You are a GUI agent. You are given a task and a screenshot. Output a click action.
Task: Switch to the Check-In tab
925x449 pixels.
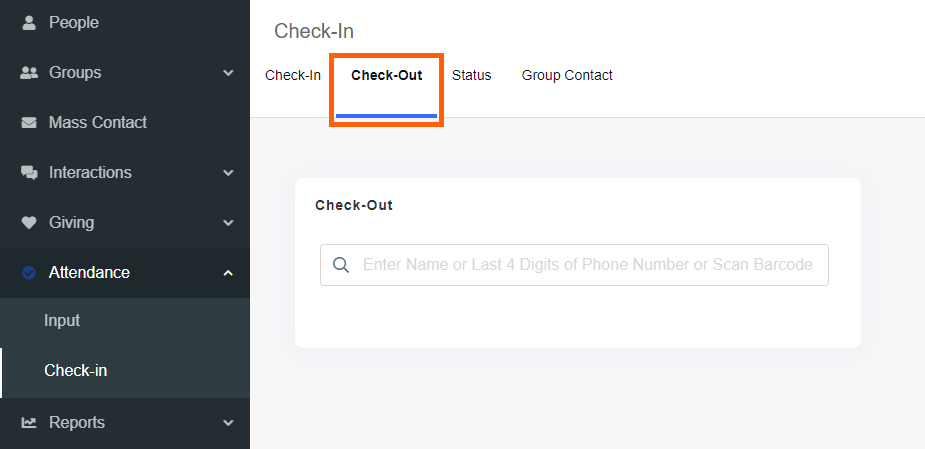293,75
